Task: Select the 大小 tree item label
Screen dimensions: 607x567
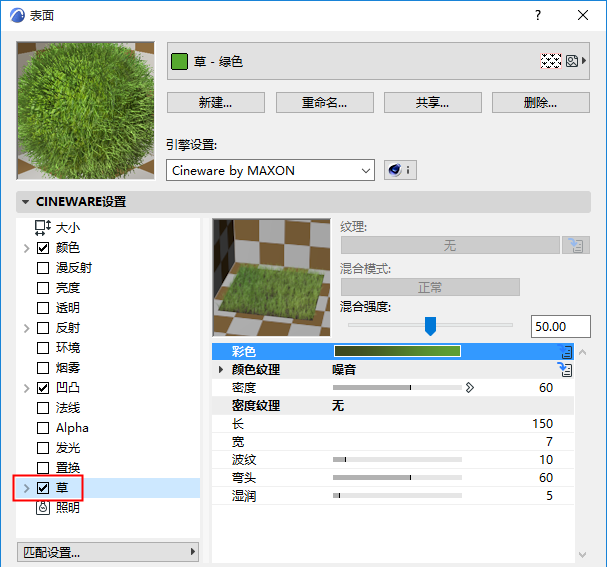Action: pos(68,228)
